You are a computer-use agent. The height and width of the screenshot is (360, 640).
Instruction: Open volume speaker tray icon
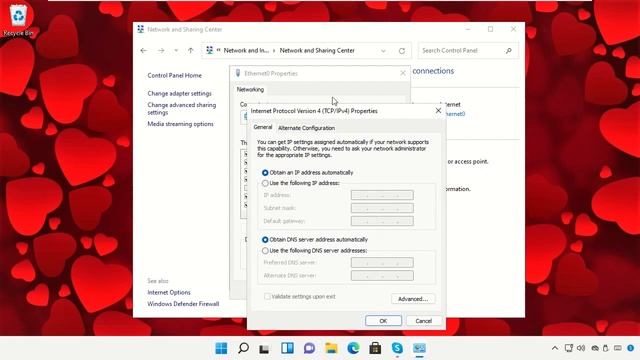[x=581, y=348]
